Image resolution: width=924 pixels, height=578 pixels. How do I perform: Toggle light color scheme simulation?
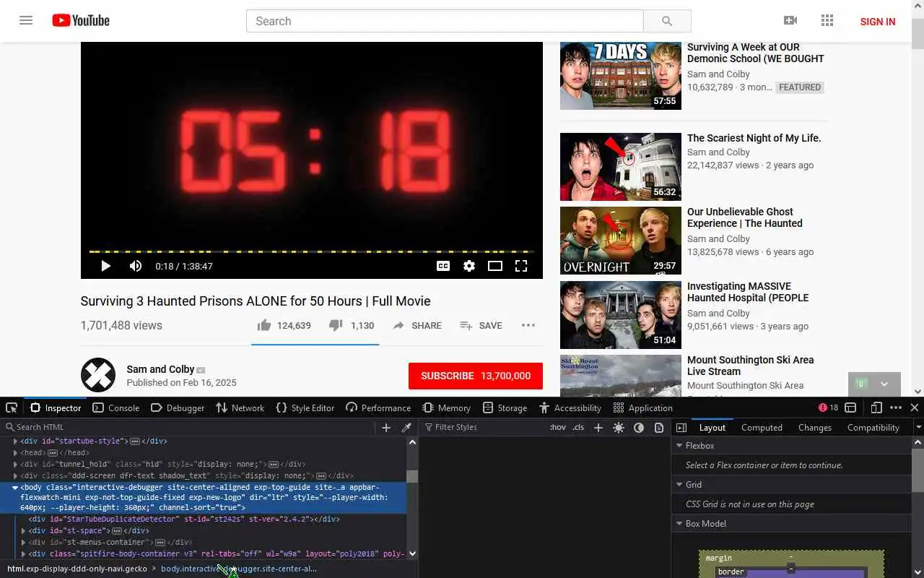619,428
